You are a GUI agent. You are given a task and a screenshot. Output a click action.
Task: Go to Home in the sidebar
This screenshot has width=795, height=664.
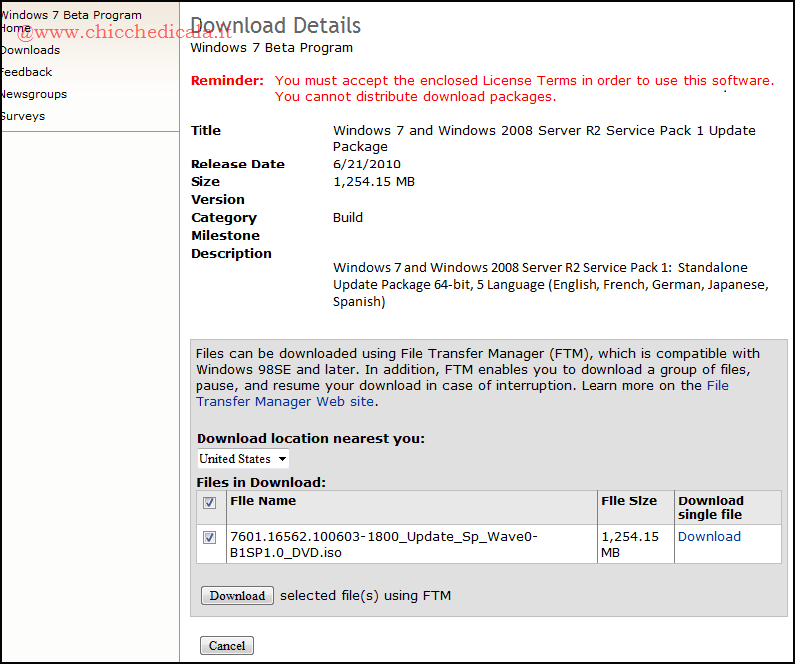click(x=14, y=29)
